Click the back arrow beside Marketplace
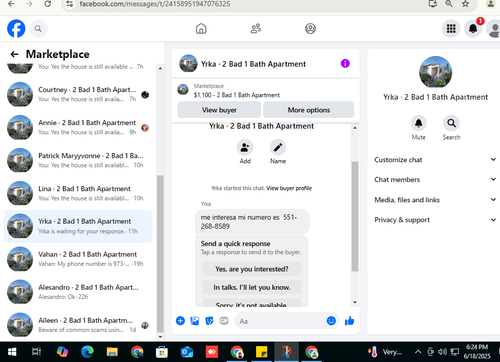Image resolution: width=500 pixels, height=362 pixels. (x=14, y=54)
